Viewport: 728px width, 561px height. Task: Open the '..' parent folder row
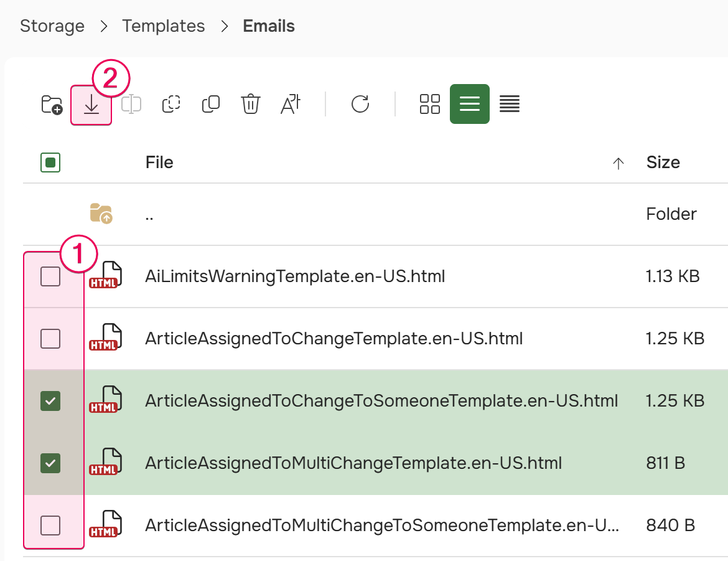tap(376, 214)
